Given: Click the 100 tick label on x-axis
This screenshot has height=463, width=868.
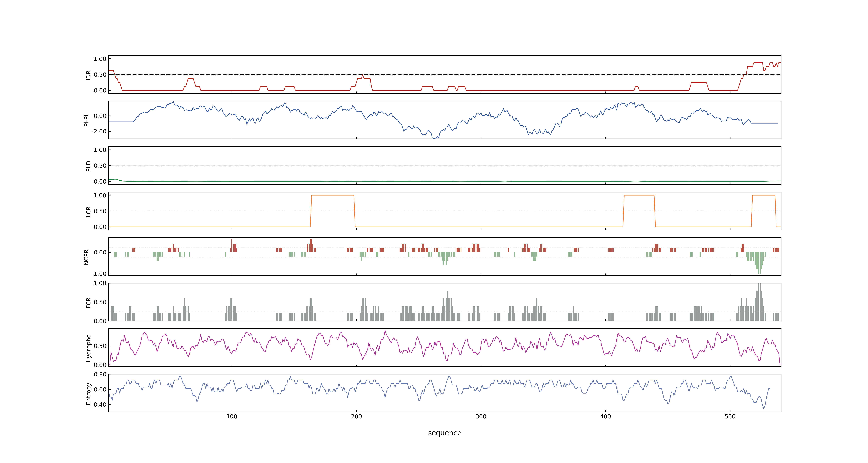Looking at the screenshot, I should tap(232, 416).
